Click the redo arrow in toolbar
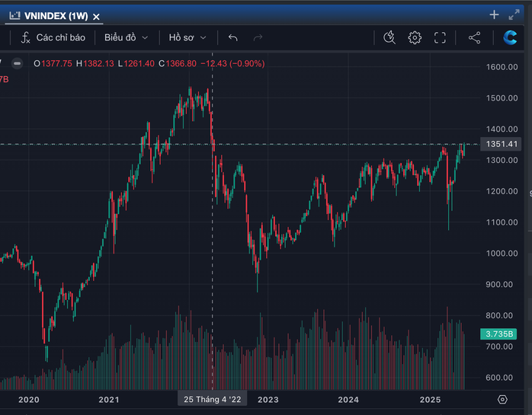532x415 pixels. pos(258,37)
